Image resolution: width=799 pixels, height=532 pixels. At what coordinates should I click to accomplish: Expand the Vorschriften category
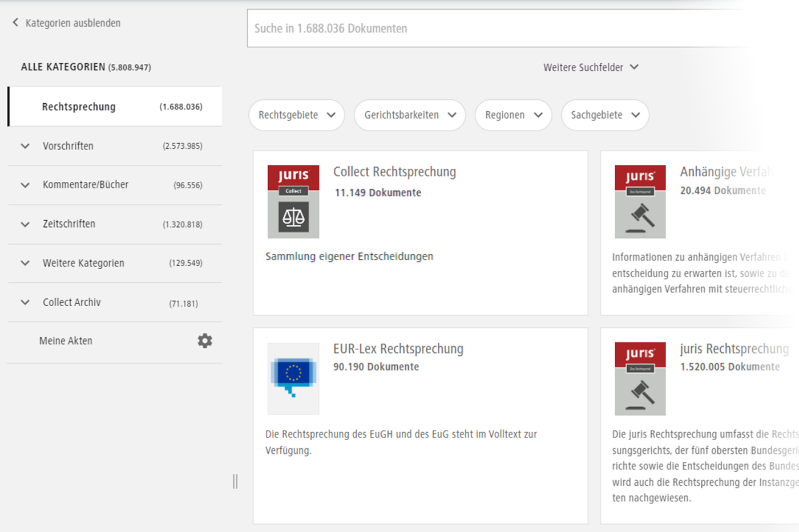(x=25, y=146)
